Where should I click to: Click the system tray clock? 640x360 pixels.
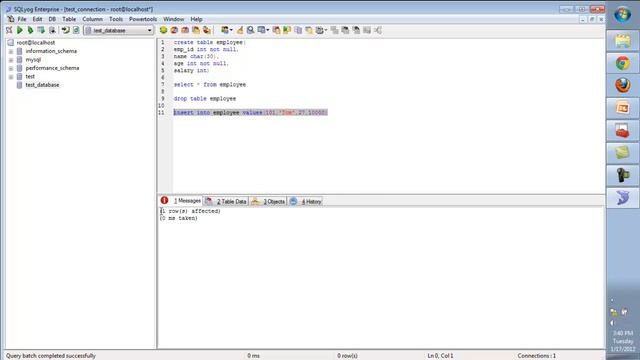coord(623,341)
